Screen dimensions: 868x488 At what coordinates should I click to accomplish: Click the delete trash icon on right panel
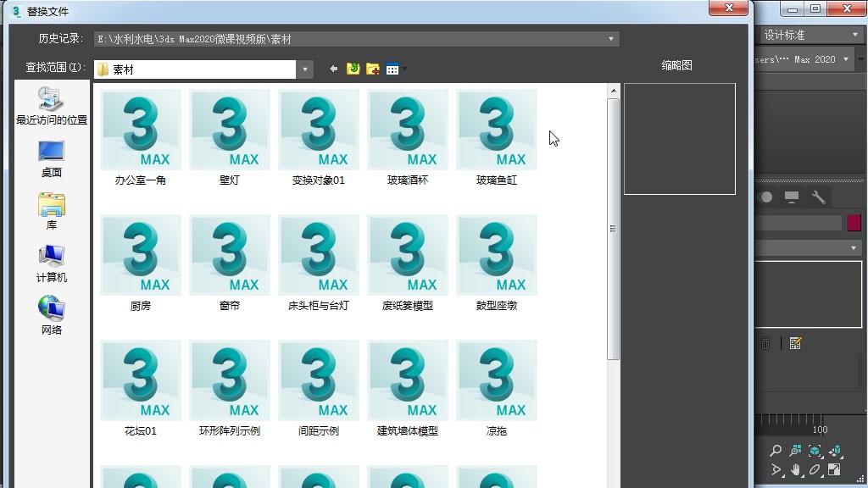765,342
